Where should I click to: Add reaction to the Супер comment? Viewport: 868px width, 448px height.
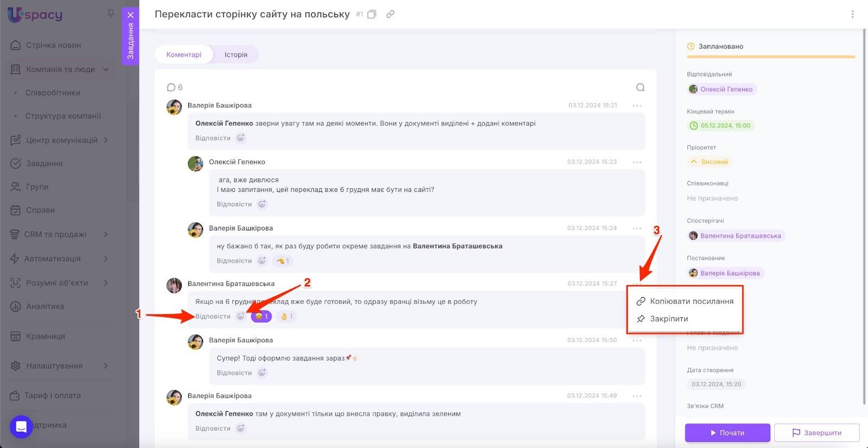point(262,373)
